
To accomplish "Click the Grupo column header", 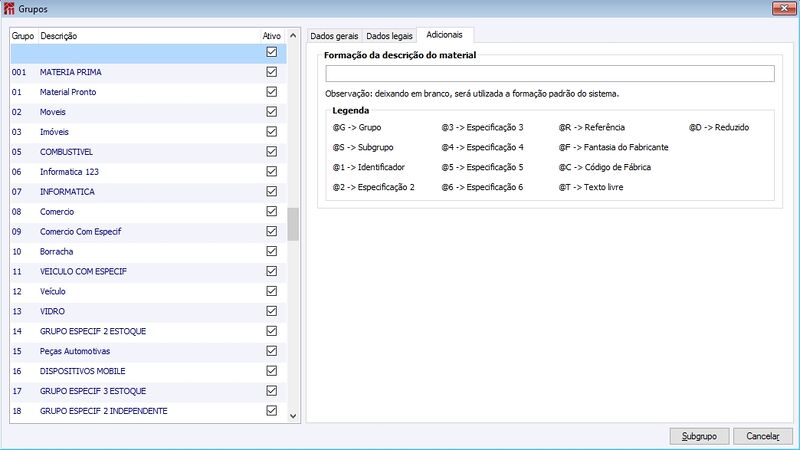I will (x=23, y=36).
